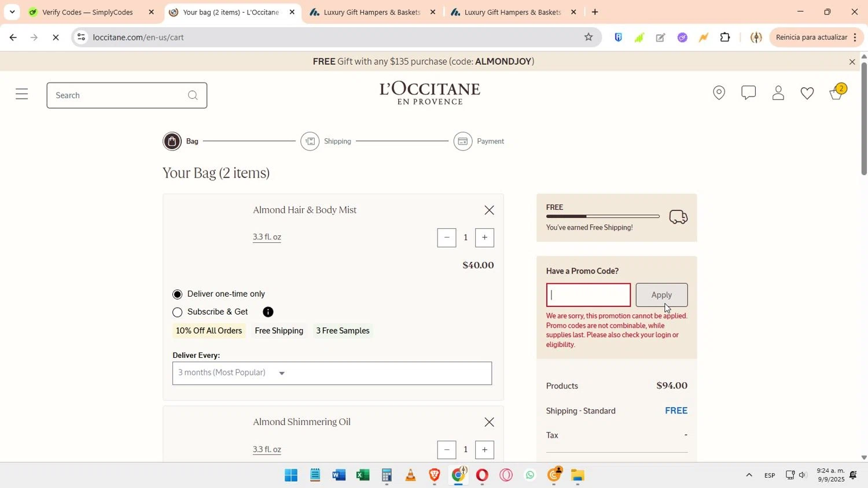
Task: Open File Explorer from taskbar
Action: coord(578,475)
